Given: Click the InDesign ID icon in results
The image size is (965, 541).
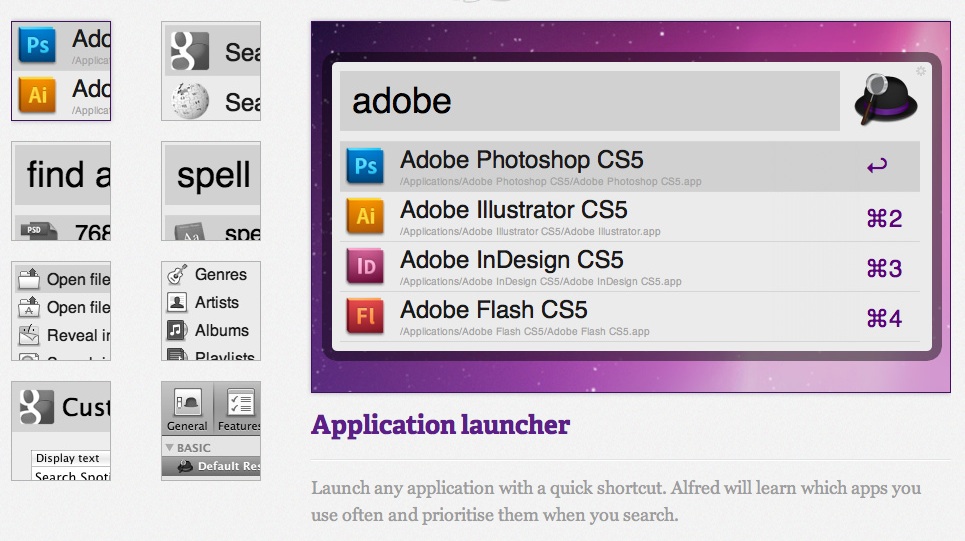Looking at the screenshot, I should [365, 266].
